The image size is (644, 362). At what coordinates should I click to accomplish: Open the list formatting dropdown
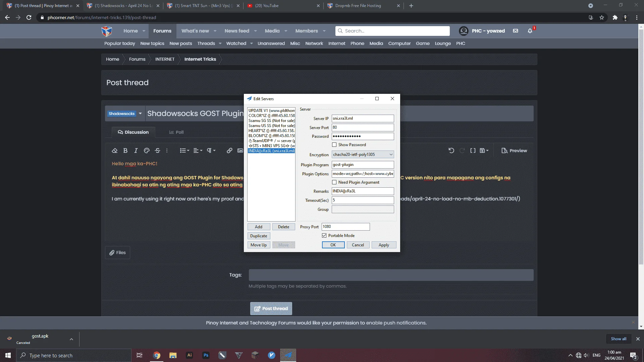point(184,151)
